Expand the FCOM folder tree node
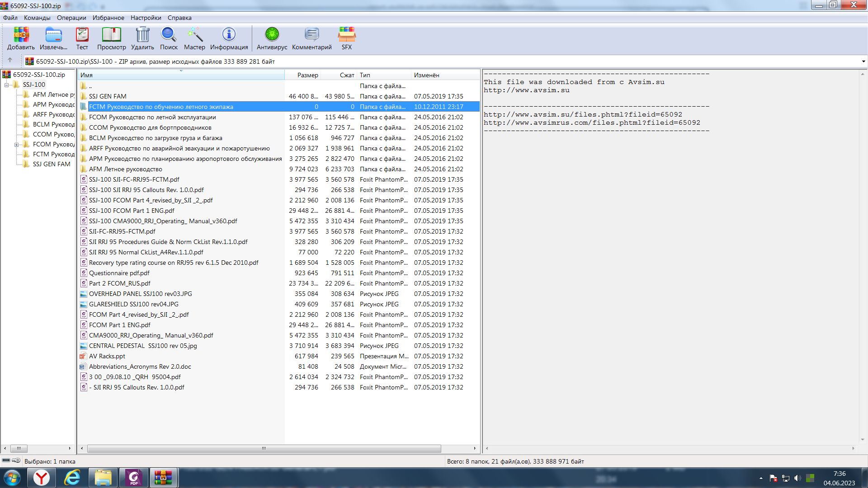The width and height of the screenshot is (868, 488). coord(16,145)
